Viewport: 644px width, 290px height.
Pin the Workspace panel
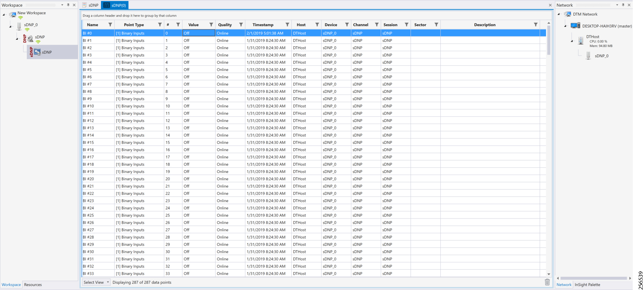pos(68,5)
